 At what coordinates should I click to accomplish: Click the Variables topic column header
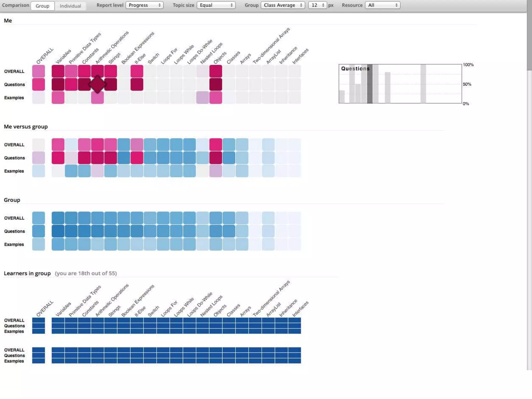point(63,56)
